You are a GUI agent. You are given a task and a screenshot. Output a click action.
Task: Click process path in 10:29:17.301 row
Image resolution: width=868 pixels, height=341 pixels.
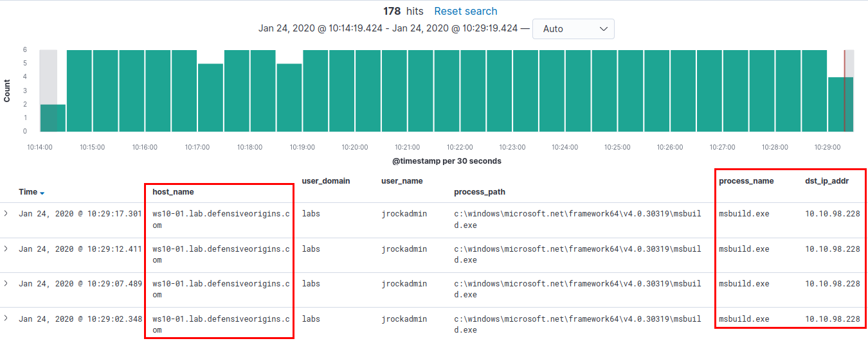[x=577, y=220]
